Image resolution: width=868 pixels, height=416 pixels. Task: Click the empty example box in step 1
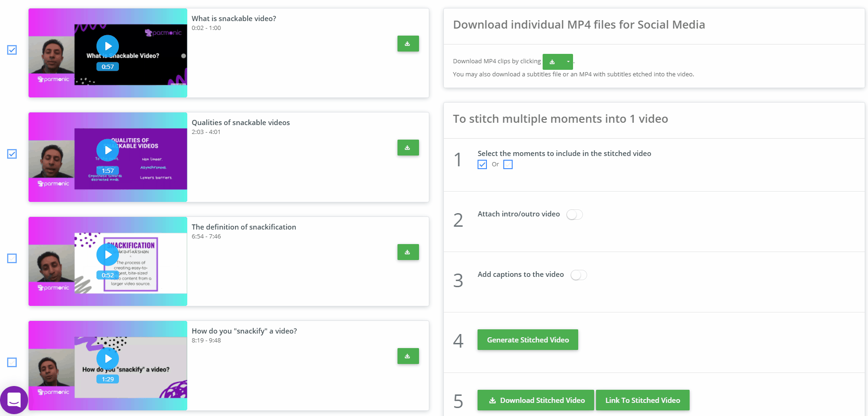508,164
